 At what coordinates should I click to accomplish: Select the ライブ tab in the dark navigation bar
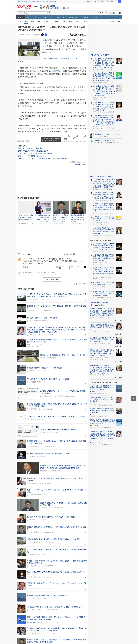point(37,17)
